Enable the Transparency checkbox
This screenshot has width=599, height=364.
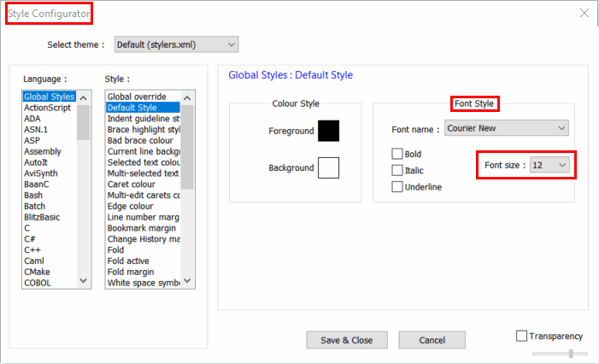(521, 336)
